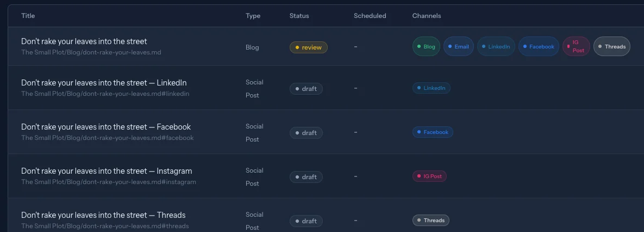The image size is (644, 232).
Task: Open the Instagram social post title
Action: (107, 170)
